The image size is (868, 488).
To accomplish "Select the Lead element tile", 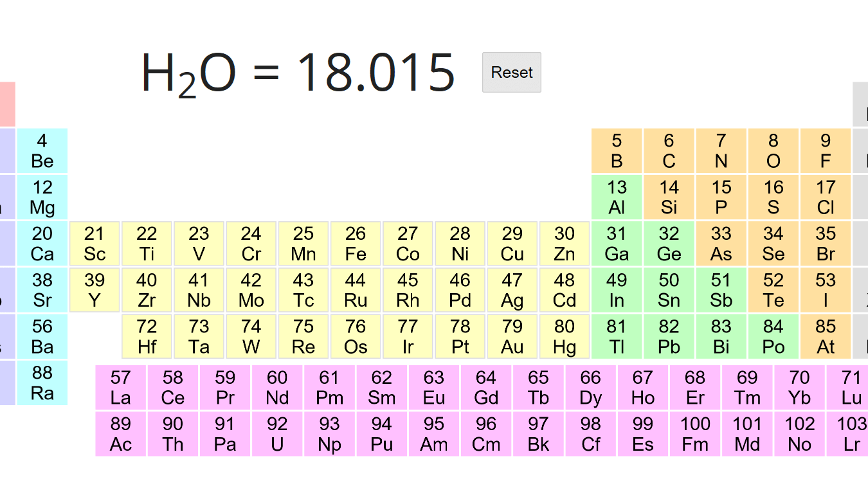I will point(669,336).
